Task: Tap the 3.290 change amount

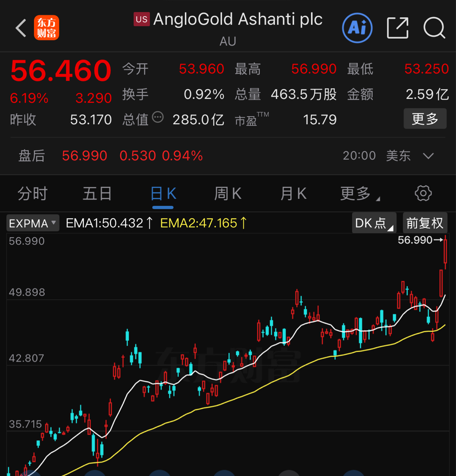Action: [94, 98]
